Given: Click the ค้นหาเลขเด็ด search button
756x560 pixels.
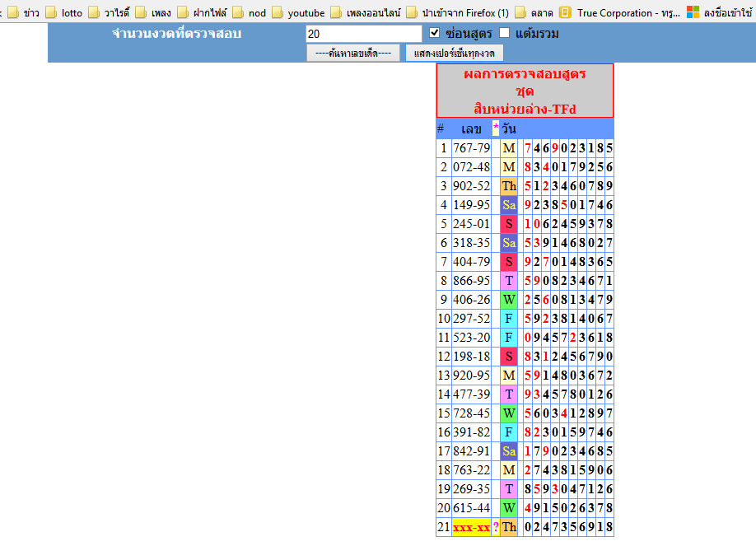Looking at the screenshot, I should point(353,53).
